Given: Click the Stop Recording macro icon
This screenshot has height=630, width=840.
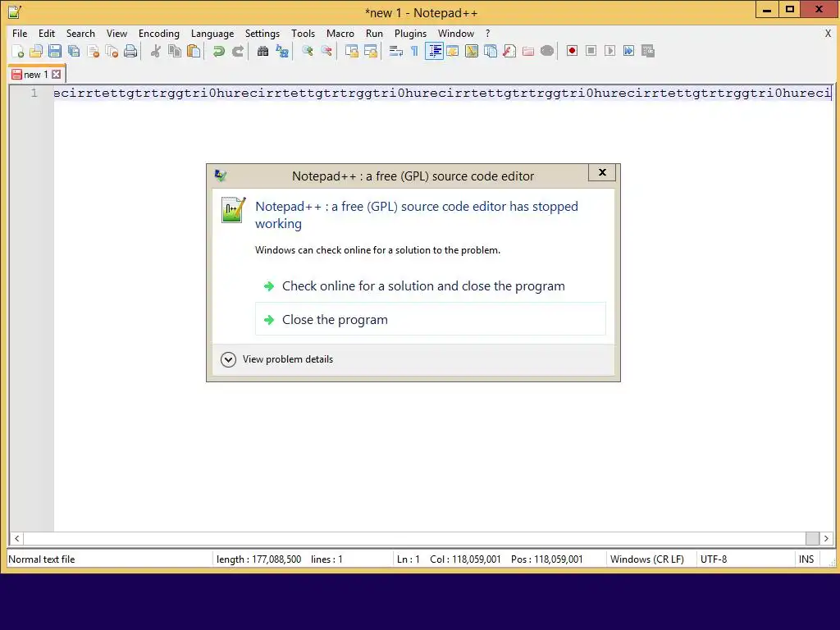Looking at the screenshot, I should tap(591, 51).
